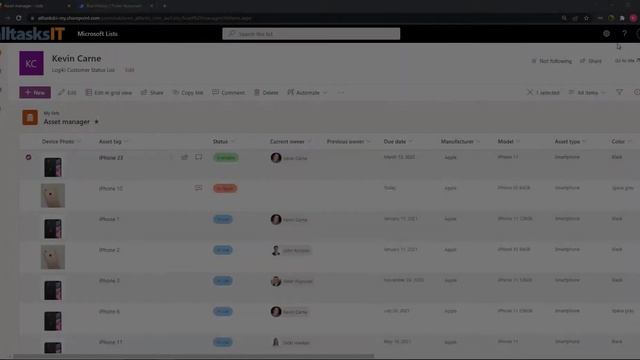Open the iPhone 3 row device photo
The height and width of the screenshot is (360, 640).
tap(53, 290)
